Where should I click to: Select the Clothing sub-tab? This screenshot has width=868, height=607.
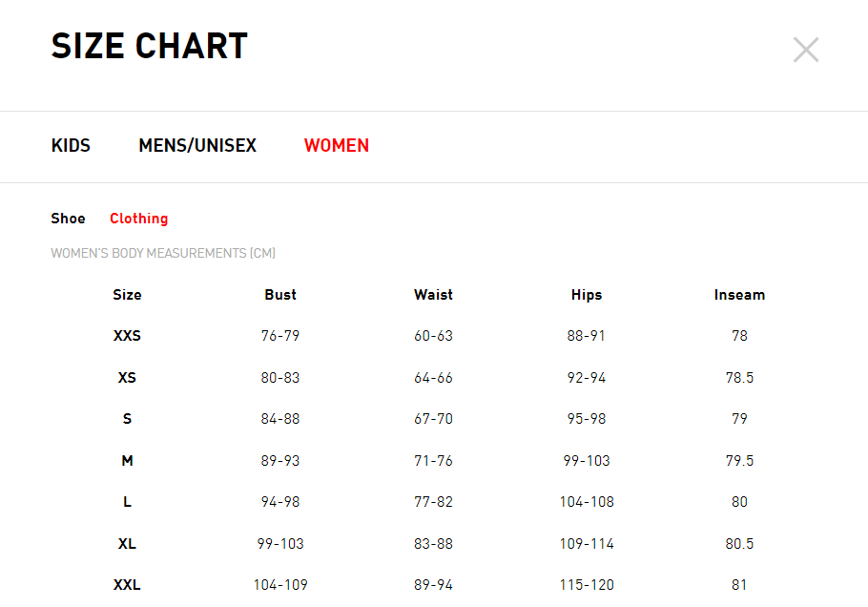[x=139, y=219]
